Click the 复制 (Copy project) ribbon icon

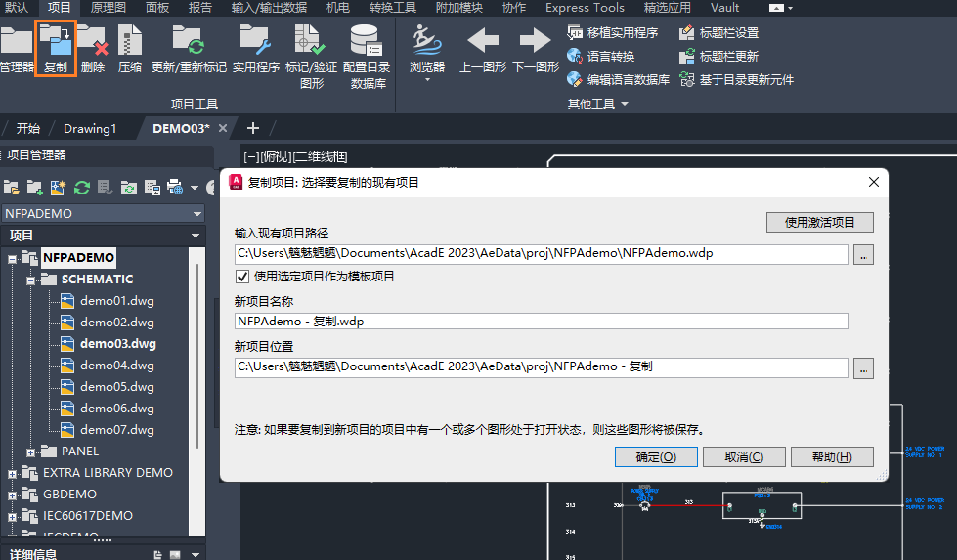coord(56,49)
